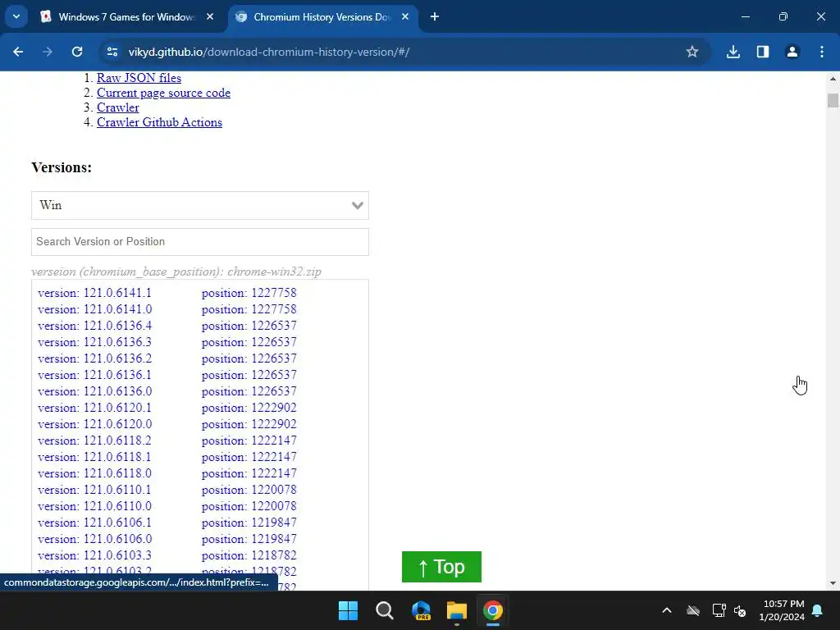Select version 121.0.6136.1
The width and height of the screenshot is (840, 630).
click(94, 375)
